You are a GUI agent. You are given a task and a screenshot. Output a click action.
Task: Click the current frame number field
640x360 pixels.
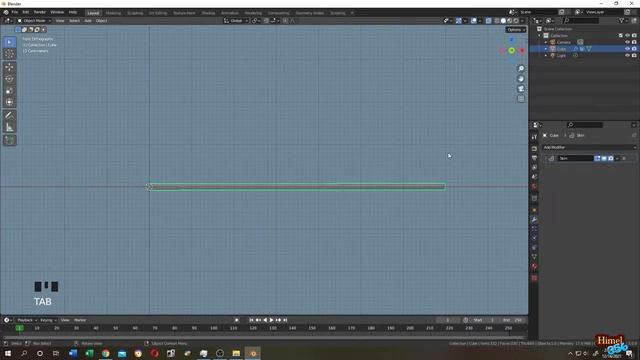[x=448, y=320]
